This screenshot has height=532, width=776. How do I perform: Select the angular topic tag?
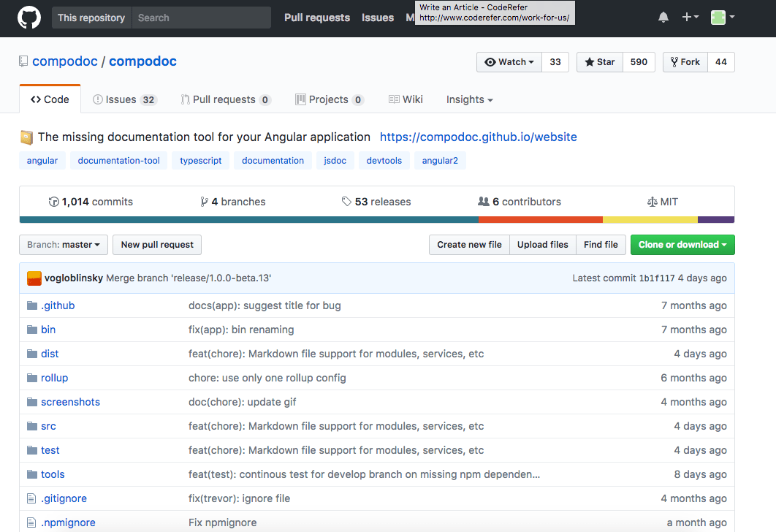[x=42, y=160]
